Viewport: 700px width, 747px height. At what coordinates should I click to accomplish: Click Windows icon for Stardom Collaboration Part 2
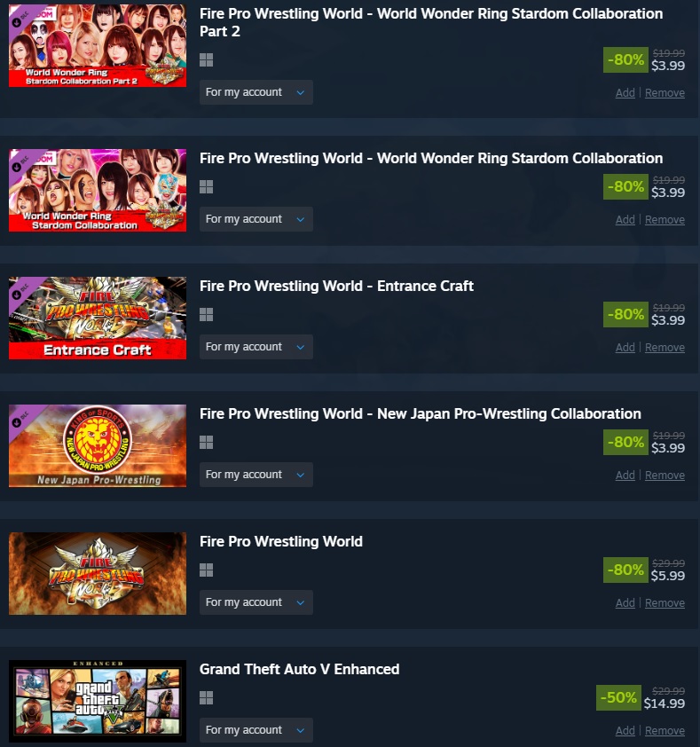point(206,60)
